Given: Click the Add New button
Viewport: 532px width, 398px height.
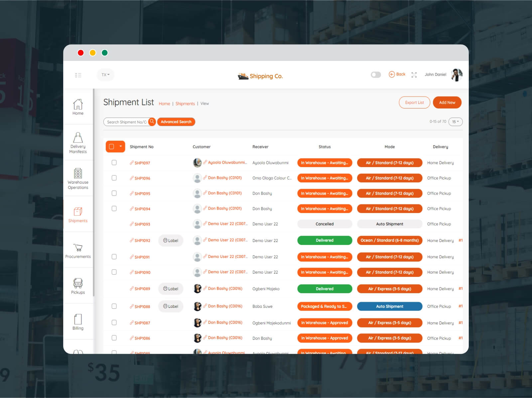Looking at the screenshot, I should click(447, 102).
